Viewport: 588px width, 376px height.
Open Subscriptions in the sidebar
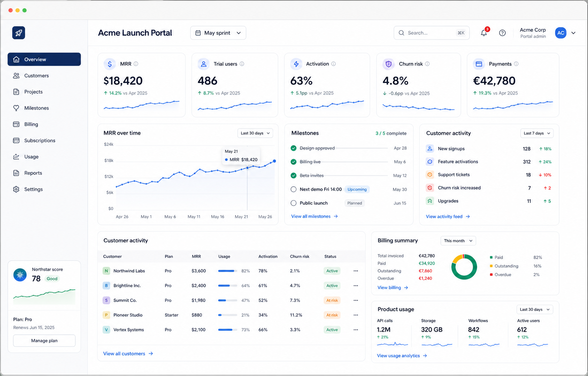tap(44, 141)
